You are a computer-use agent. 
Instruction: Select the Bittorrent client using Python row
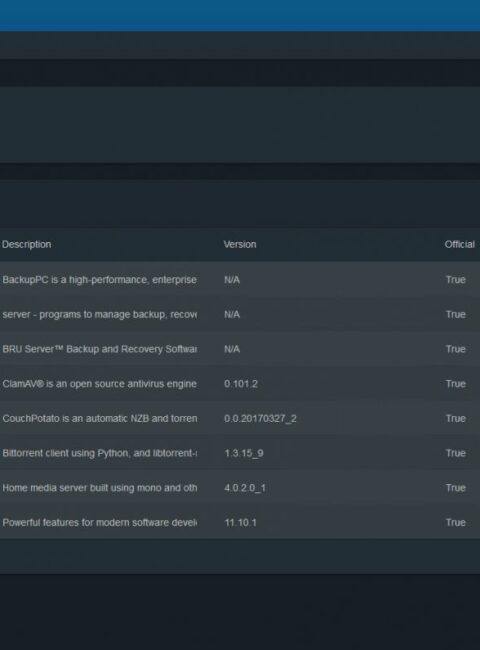click(x=240, y=453)
